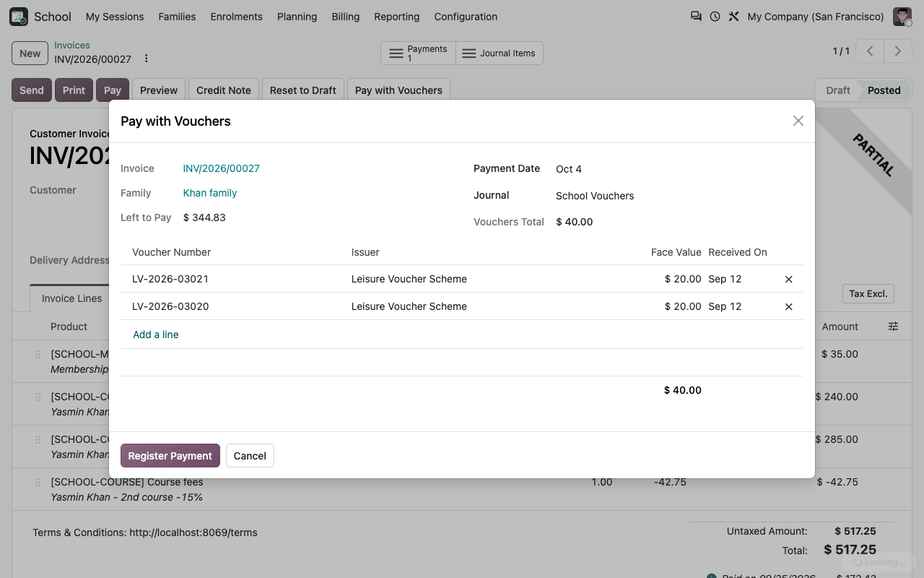Select the Invoice Lines tab
924x578 pixels.
[x=71, y=298]
